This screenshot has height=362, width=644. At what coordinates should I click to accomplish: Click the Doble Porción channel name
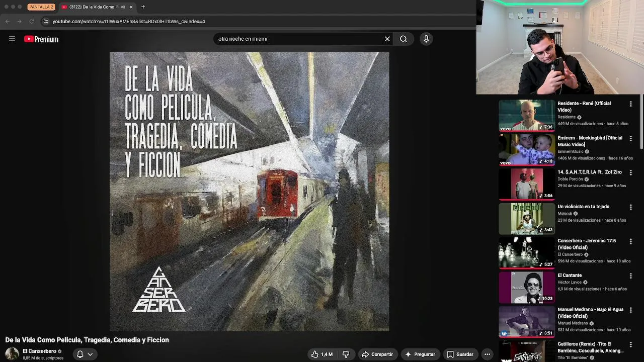coord(570,179)
